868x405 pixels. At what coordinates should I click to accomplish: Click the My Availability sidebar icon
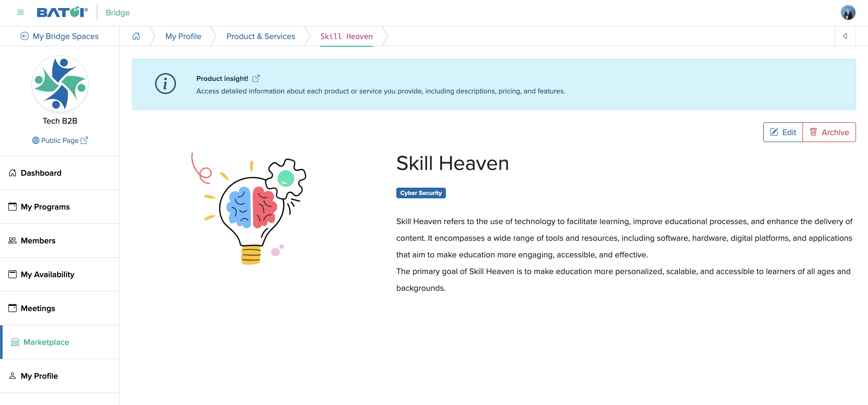coord(12,274)
